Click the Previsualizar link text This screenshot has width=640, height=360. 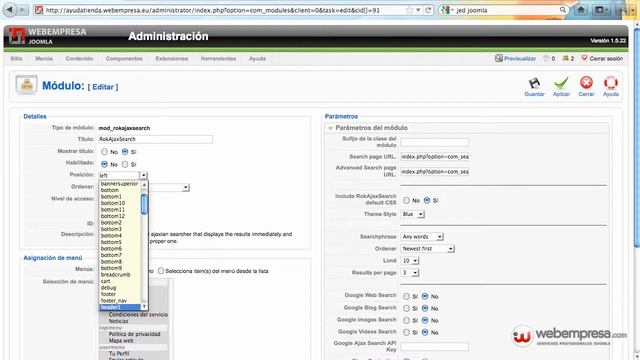[x=520, y=59]
